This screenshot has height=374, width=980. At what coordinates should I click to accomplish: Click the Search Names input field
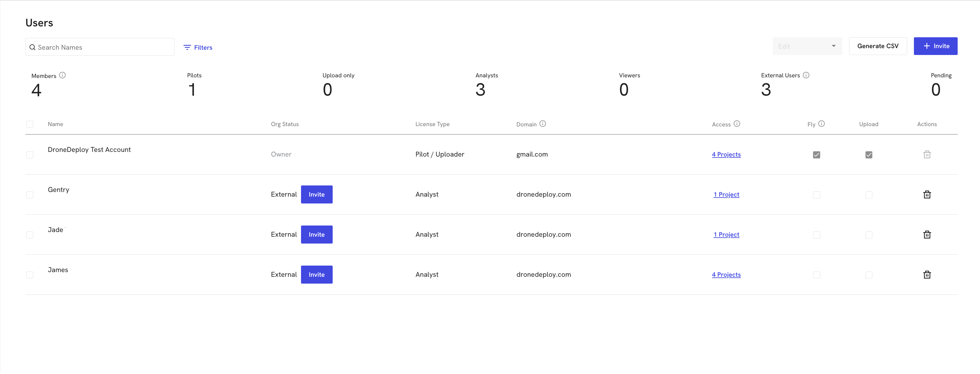(103, 47)
